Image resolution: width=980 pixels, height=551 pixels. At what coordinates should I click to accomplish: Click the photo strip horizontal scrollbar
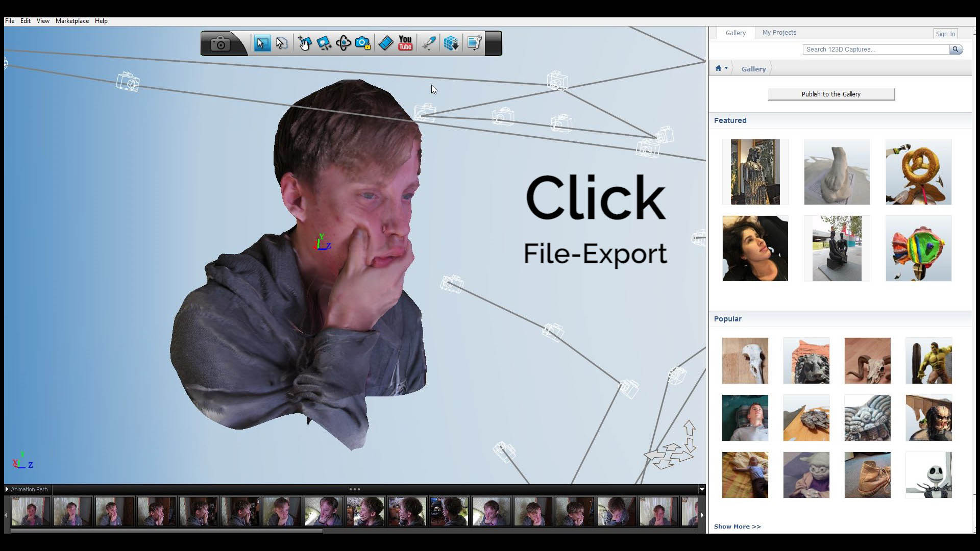166,531
